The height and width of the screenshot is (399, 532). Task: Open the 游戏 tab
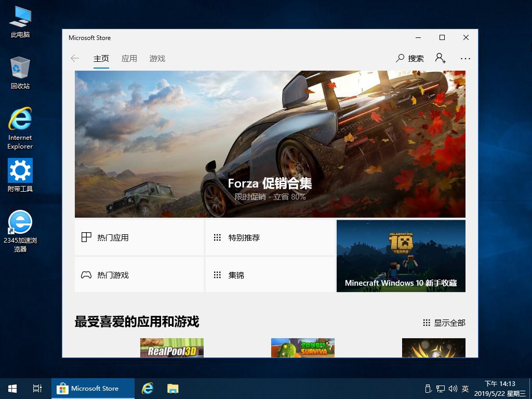(157, 59)
